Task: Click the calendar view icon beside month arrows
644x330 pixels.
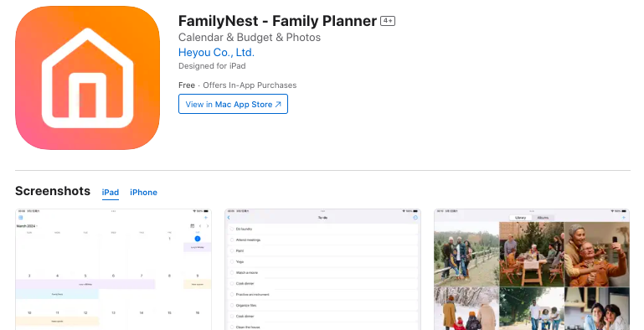Action: pos(193,226)
